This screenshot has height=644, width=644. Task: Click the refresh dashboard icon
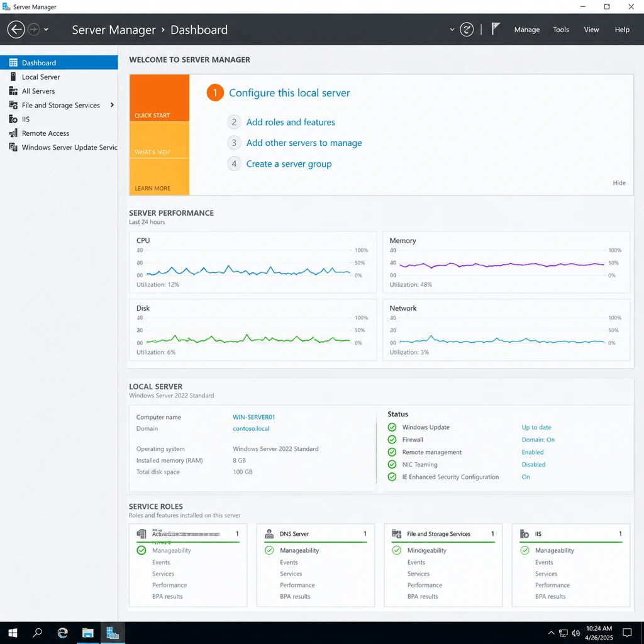(467, 30)
